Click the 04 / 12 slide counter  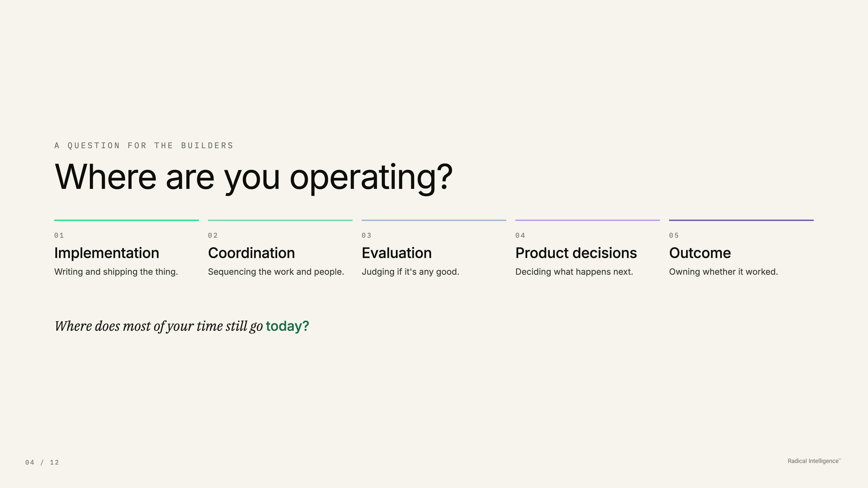[42, 462]
